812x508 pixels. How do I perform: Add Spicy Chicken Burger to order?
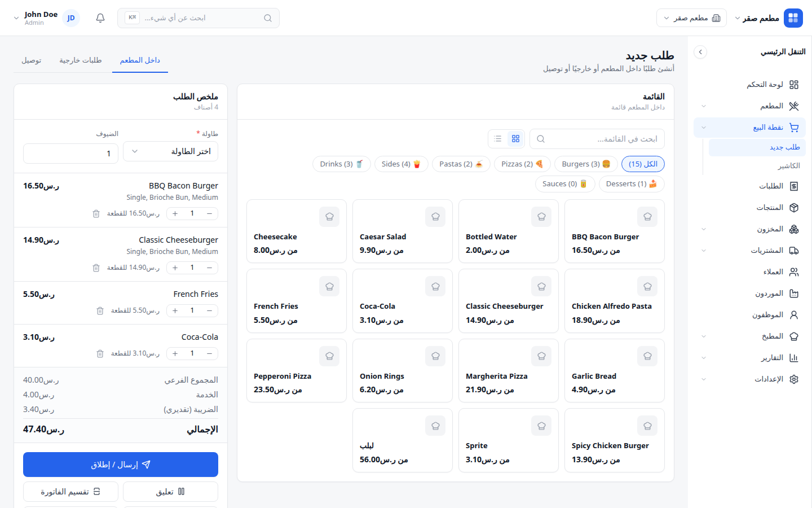point(615,440)
